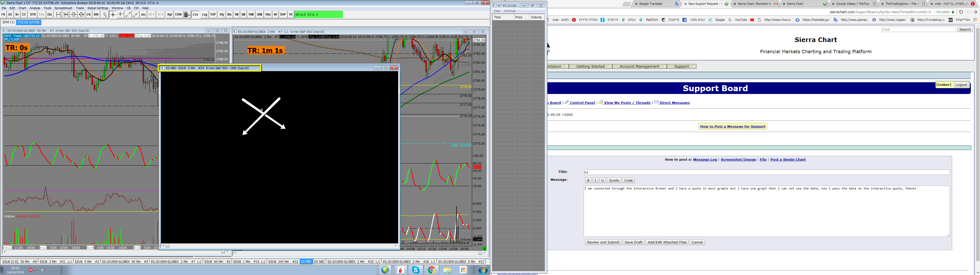980x275 pixels.
Task: Click the Review and Submit button
Action: point(603,242)
